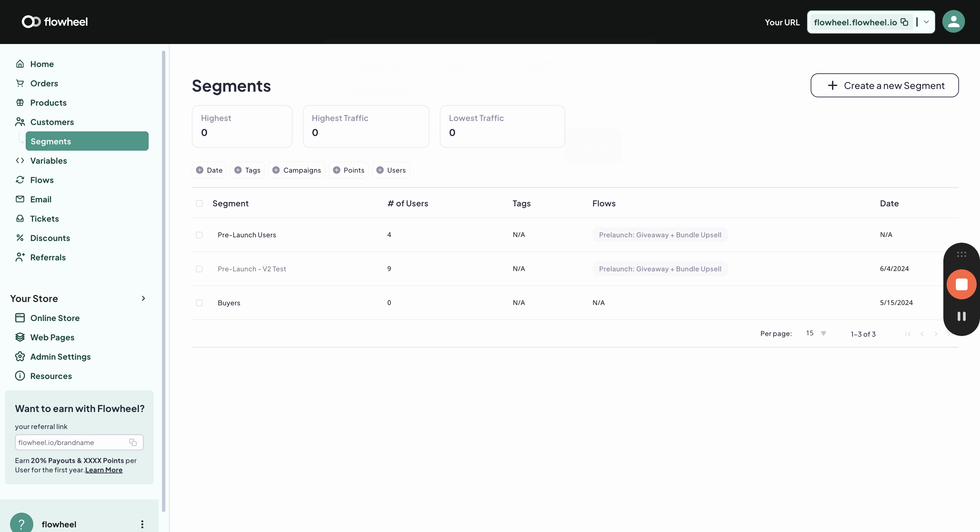
Task: Open the user profile avatar
Action: [x=953, y=22]
